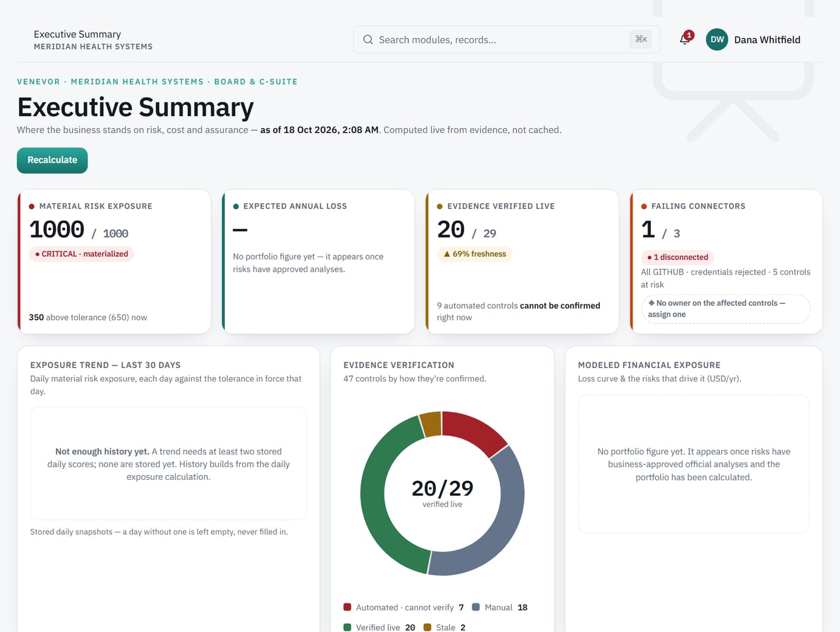
Task: Click the 1 / 3 failing connectors count
Action: [661, 230]
